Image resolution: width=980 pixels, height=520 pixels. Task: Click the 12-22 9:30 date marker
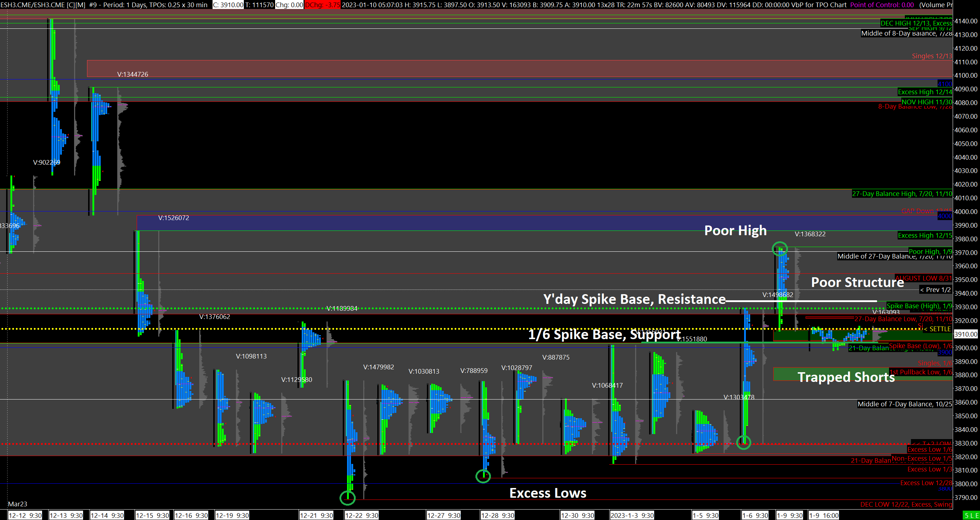(362, 515)
